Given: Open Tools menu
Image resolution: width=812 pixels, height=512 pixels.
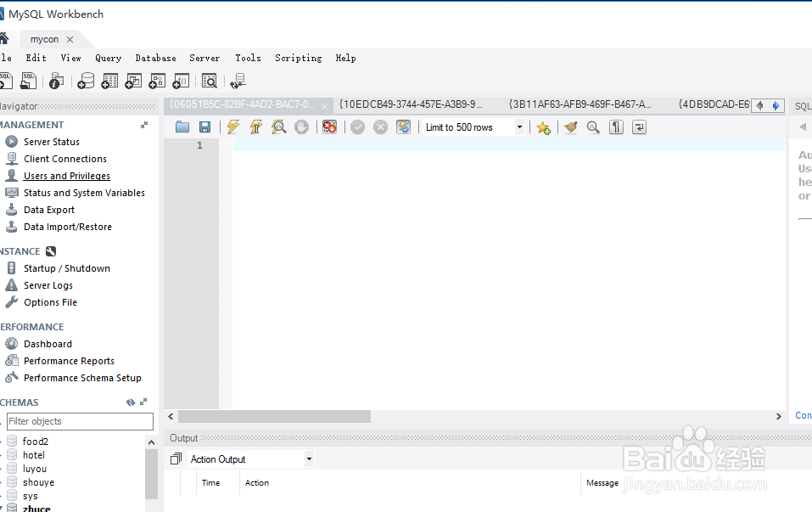Looking at the screenshot, I should click(x=248, y=58).
